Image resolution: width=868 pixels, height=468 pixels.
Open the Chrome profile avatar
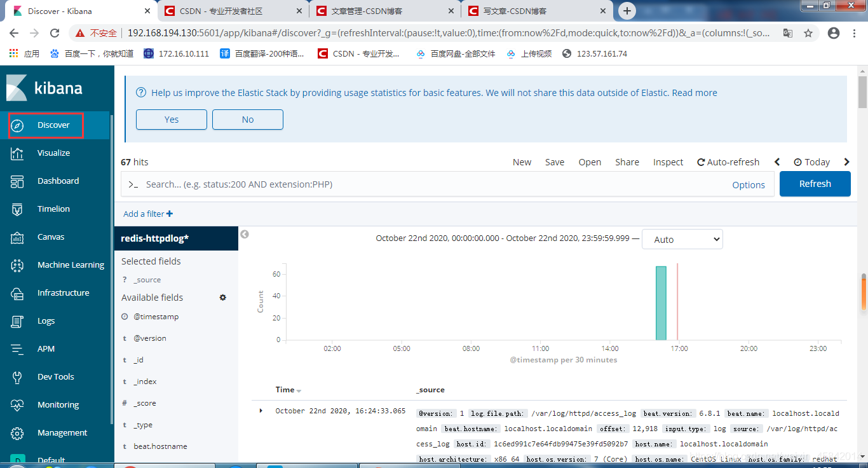(x=834, y=33)
